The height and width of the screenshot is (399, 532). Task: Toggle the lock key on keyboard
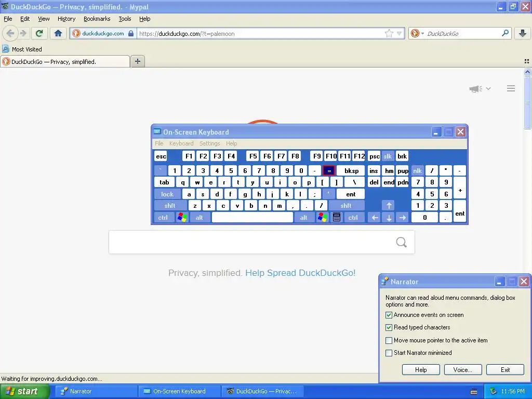point(167,194)
